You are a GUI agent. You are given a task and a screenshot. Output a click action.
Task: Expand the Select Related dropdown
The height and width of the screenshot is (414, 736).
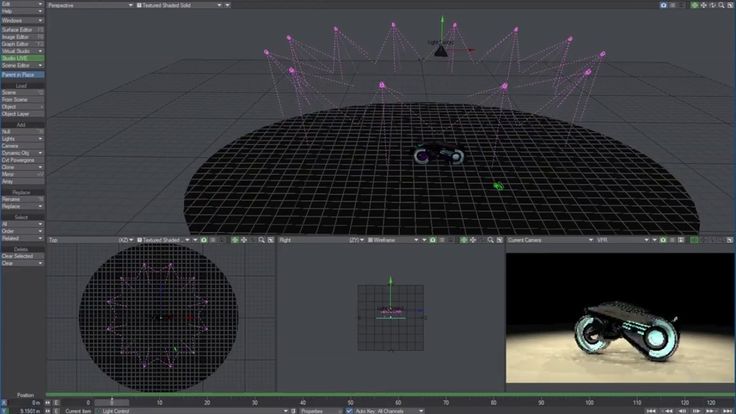pyautogui.click(x=22, y=238)
